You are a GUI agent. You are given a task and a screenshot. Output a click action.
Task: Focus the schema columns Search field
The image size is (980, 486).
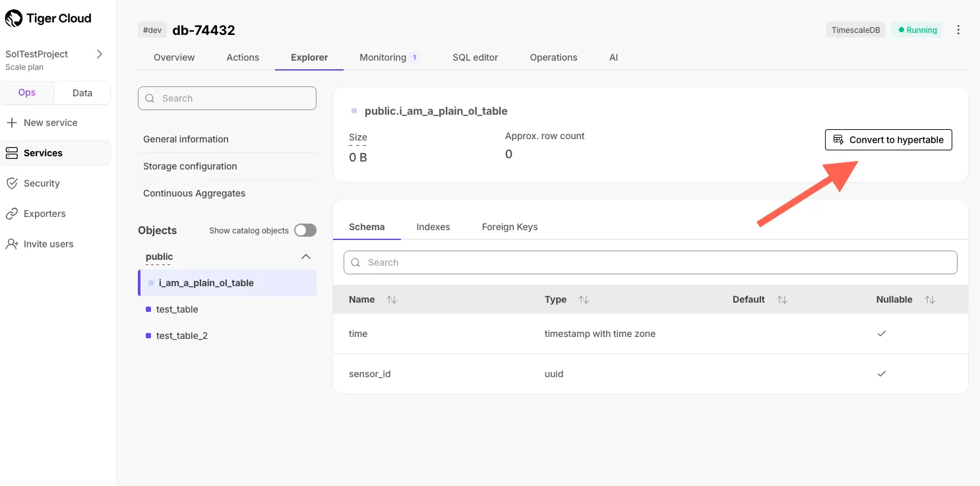650,262
